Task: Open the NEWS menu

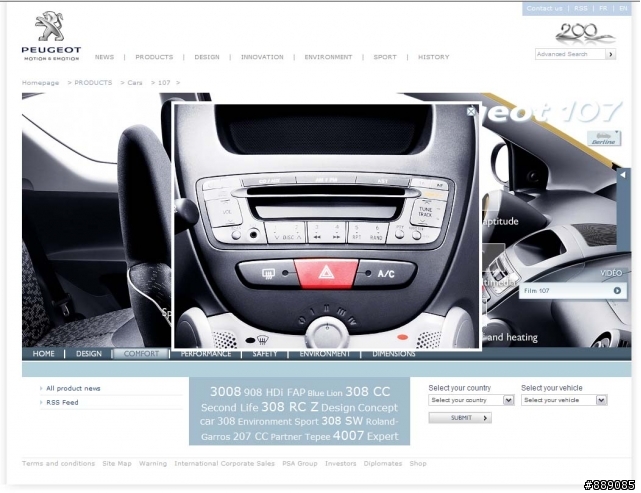Action: coord(104,57)
